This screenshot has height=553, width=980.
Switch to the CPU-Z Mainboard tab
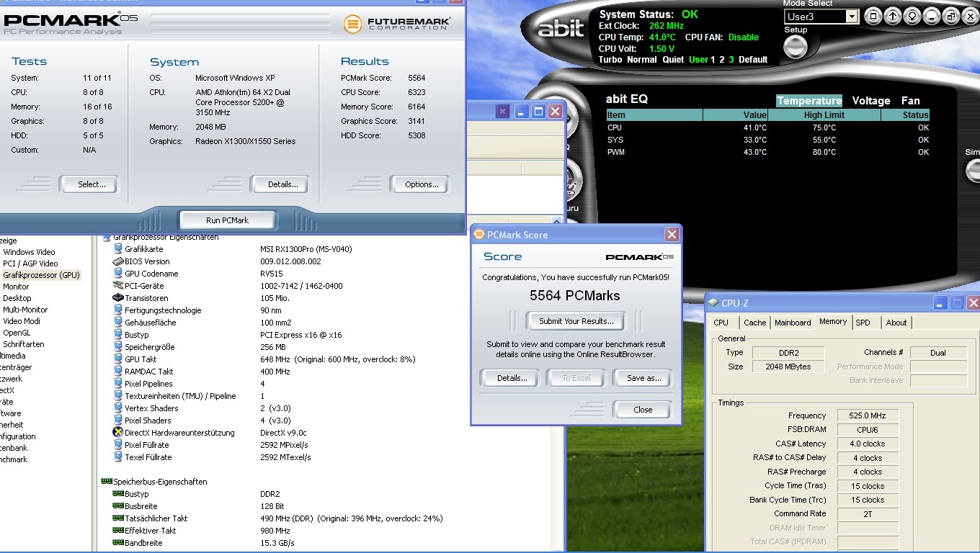tap(793, 323)
